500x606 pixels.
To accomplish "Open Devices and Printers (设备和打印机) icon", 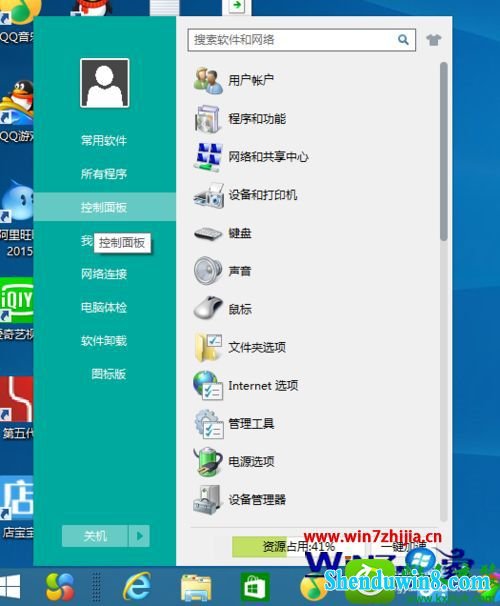I will point(208,195).
